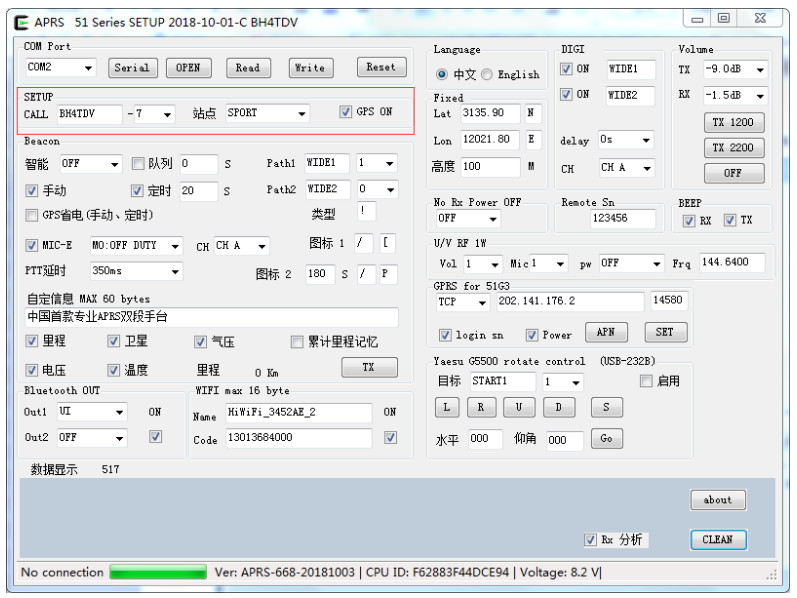Image resolution: width=797 pixels, height=598 pixels.
Task: Toggle the 队列 queue checkbox
Action: click(x=137, y=164)
